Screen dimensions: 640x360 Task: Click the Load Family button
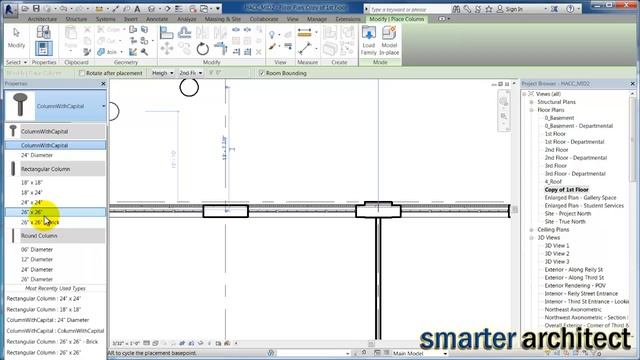pos(369,41)
